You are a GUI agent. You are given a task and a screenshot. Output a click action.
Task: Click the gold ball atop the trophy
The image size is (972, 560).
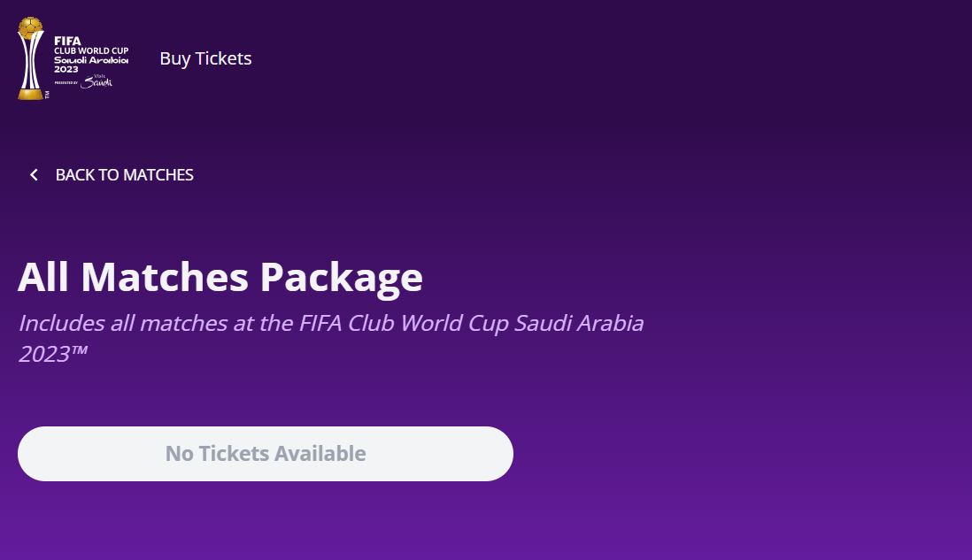30,28
